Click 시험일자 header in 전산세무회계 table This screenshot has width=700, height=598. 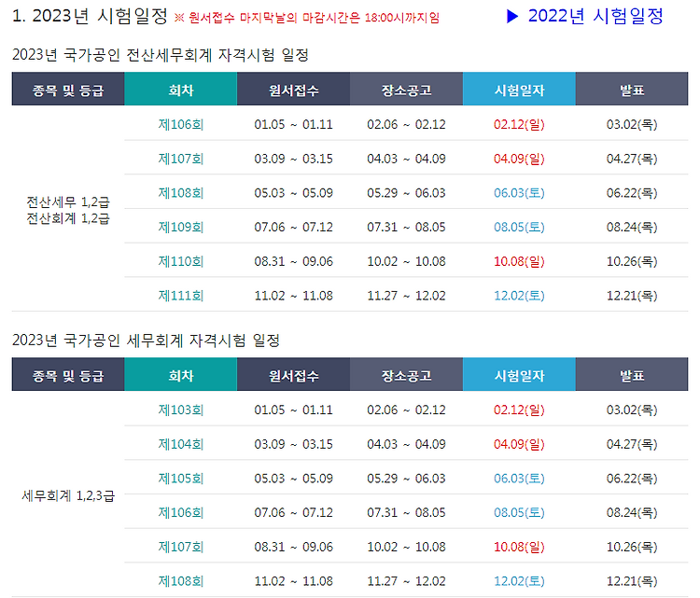519,89
